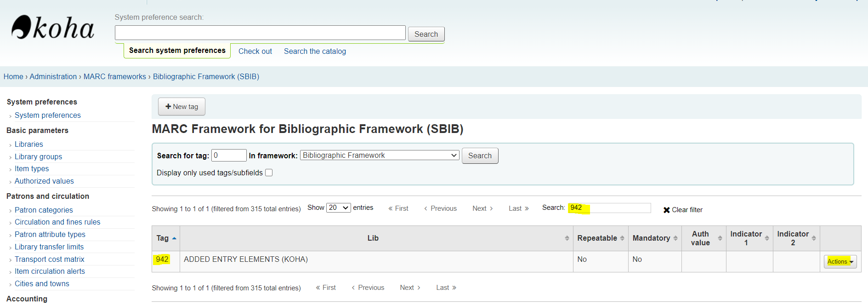868x306 pixels.
Task: Change the Show entries count dropdown
Action: coord(338,208)
